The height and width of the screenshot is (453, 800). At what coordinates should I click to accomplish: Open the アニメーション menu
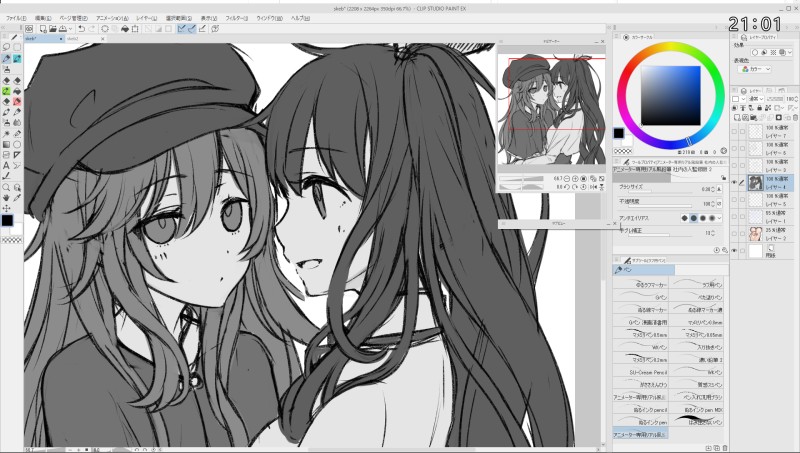(x=112, y=18)
